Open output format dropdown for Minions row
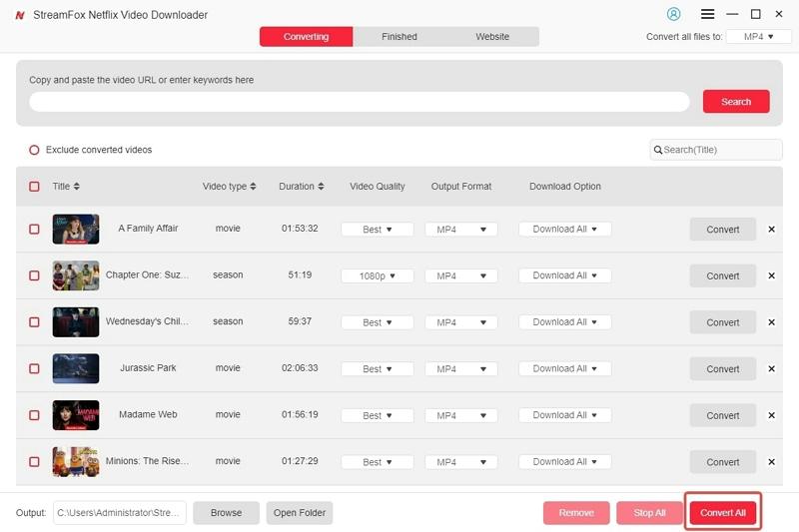The width and height of the screenshot is (799, 532). pos(461,462)
